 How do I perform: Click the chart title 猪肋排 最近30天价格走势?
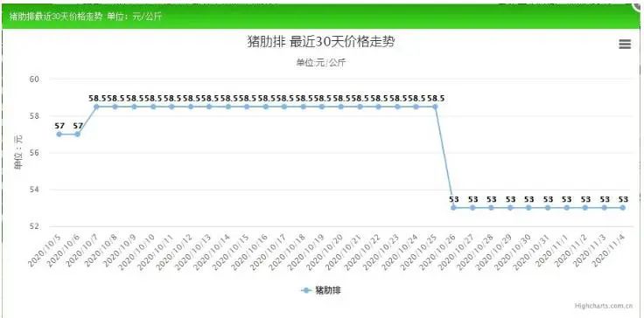click(320, 42)
